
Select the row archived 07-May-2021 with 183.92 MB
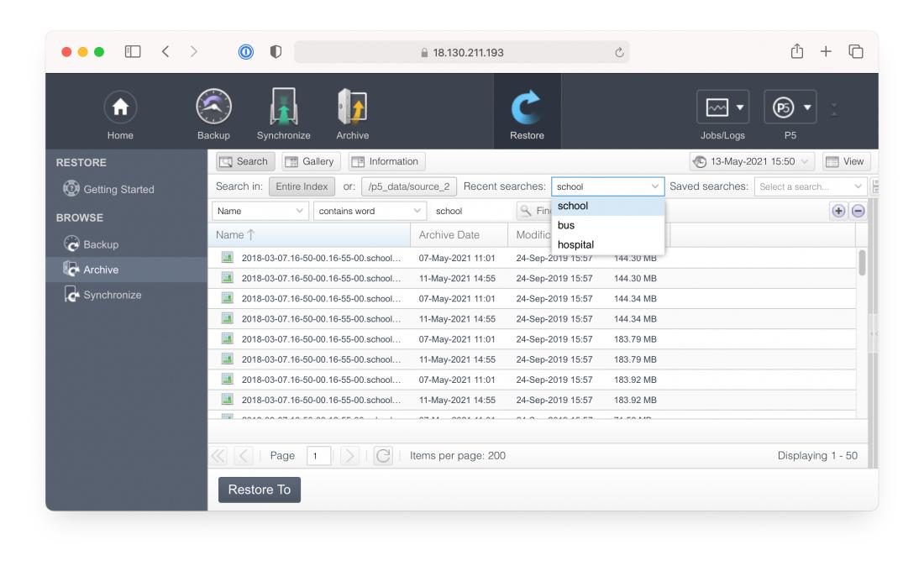point(532,380)
